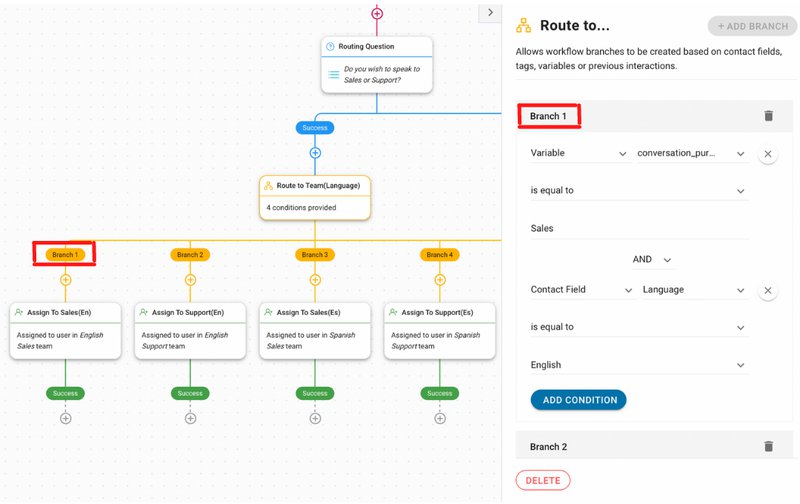Delete Branch 2 with trash icon
The width and height of the screenshot is (800, 504).
(x=768, y=447)
